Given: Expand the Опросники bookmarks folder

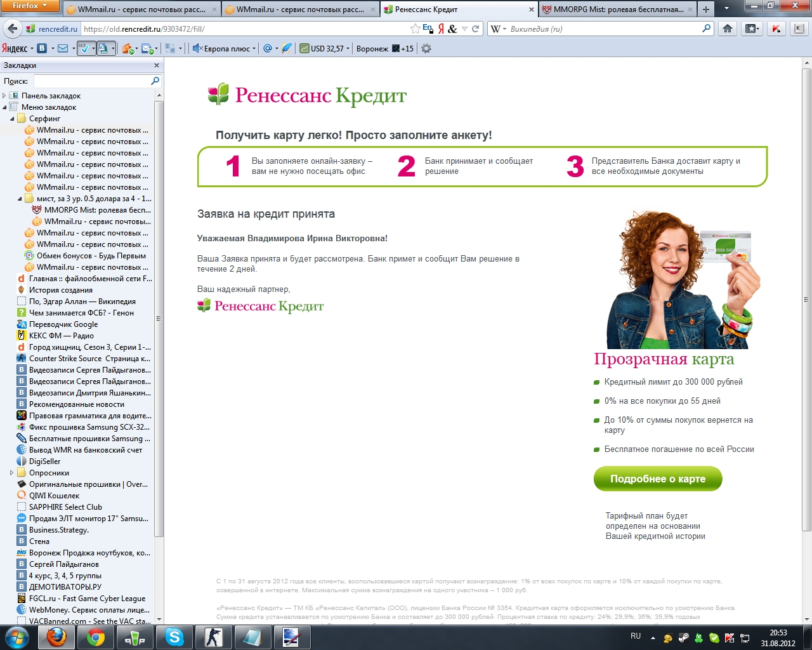Looking at the screenshot, I should (x=12, y=473).
